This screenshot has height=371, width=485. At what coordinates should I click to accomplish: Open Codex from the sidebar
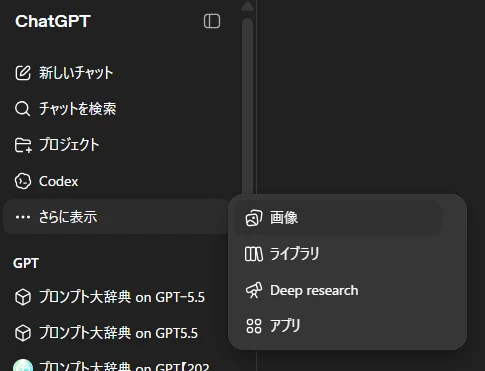pyautogui.click(x=116, y=181)
